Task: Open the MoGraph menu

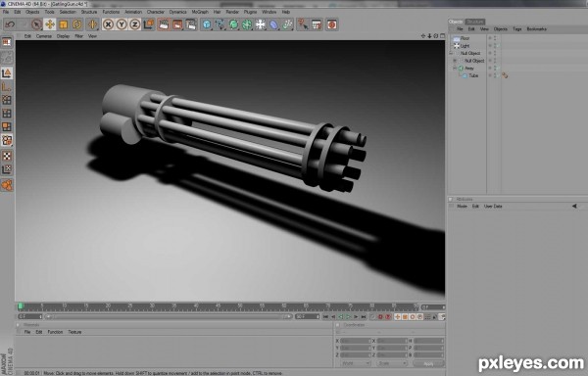Action: pos(200,12)
